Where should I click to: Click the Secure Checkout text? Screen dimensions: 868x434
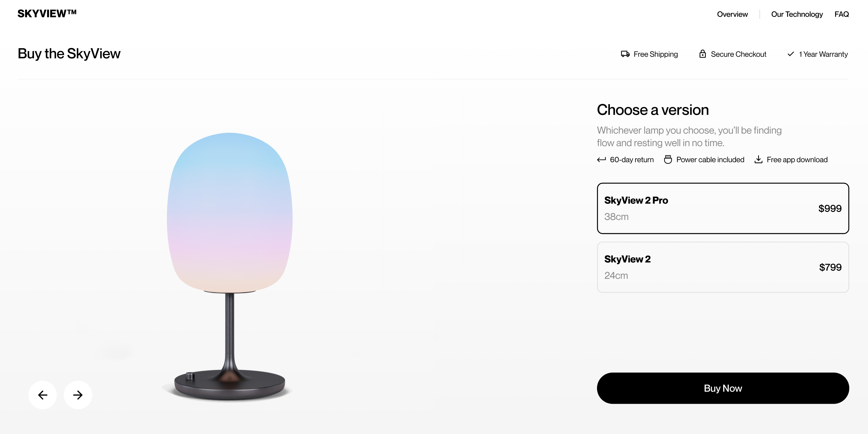click(738, 54)
